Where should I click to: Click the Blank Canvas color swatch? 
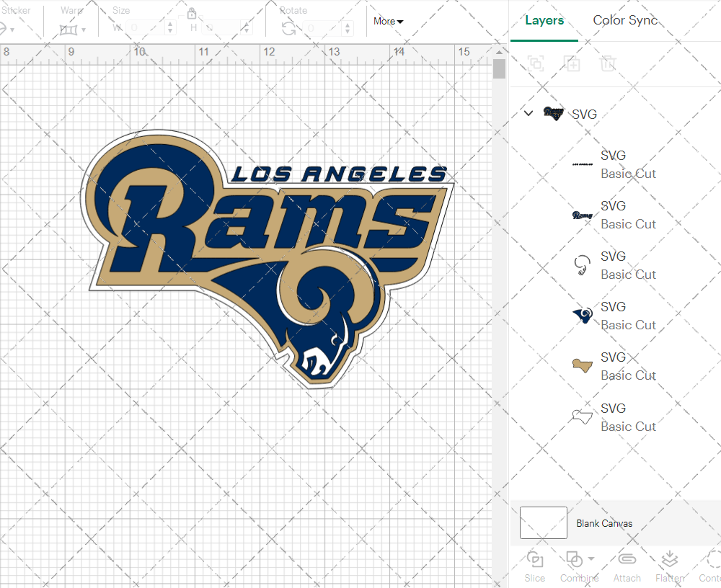pos(544,523)
